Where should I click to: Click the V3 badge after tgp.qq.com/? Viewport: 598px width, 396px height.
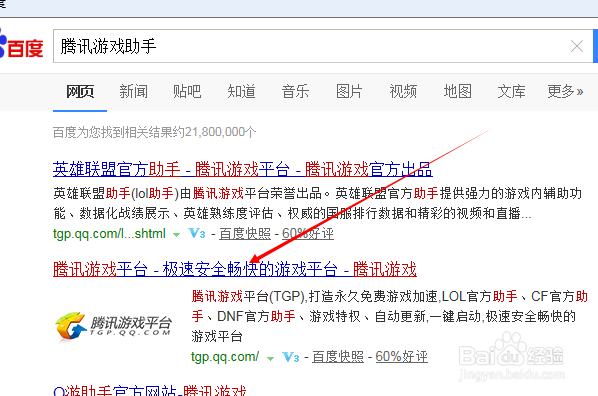[x=291, y=357]
